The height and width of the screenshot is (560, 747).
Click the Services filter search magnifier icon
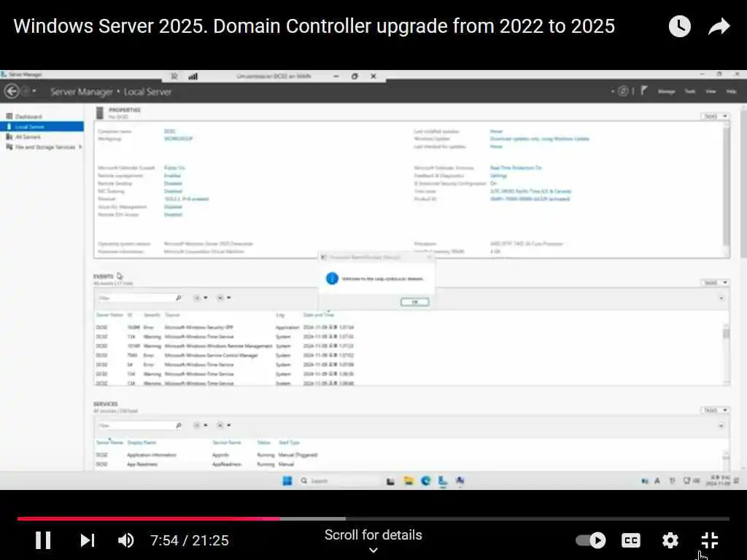point(179,425)
